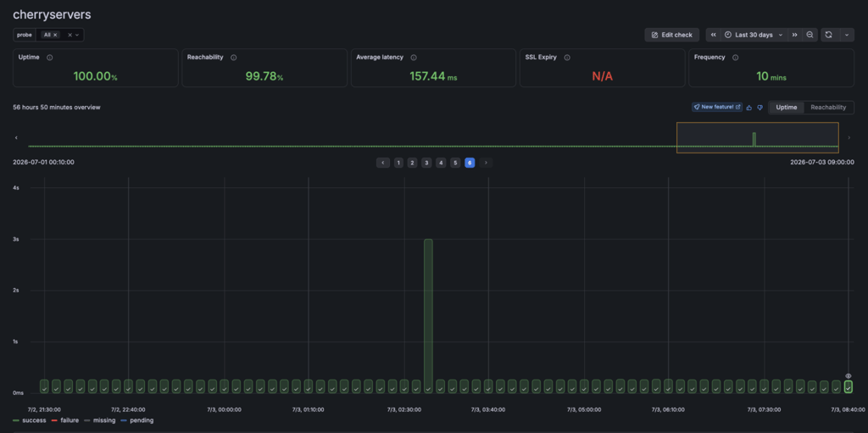This screenshot has width=868, height=433.
Task: Go to timeline page 5
Action: 455,163
